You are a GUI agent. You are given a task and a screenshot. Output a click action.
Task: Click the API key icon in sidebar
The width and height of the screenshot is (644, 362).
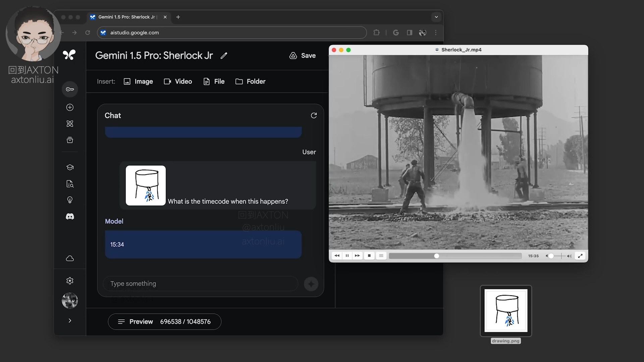click(x=70, y=89)
